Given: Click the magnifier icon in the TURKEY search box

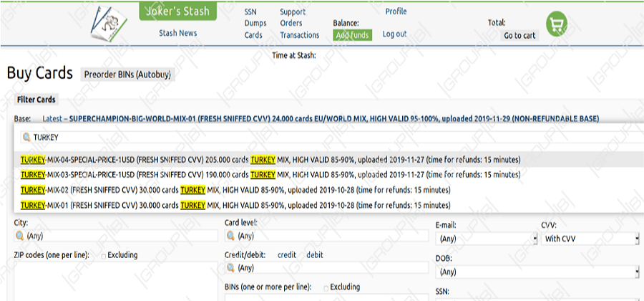Looking at the screenshot, I should (x=26, y=138).
